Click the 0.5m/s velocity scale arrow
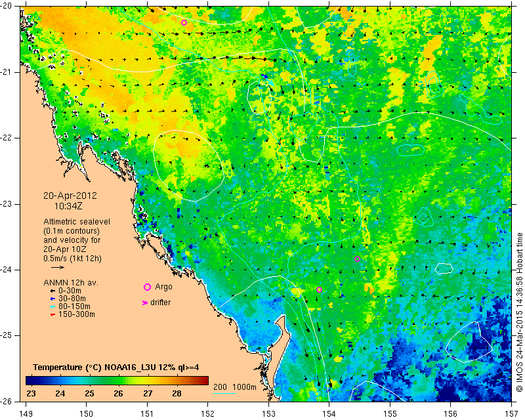525x420 pixels. (58, 267)
